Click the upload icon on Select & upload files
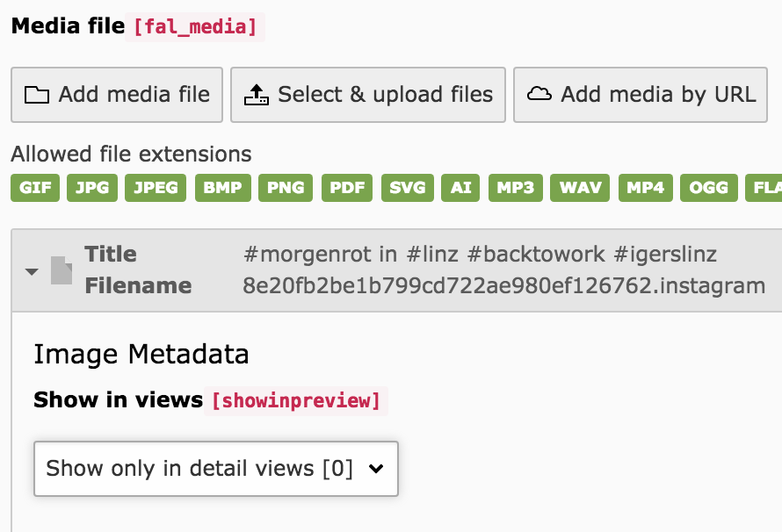 click(x=257, y=95)
